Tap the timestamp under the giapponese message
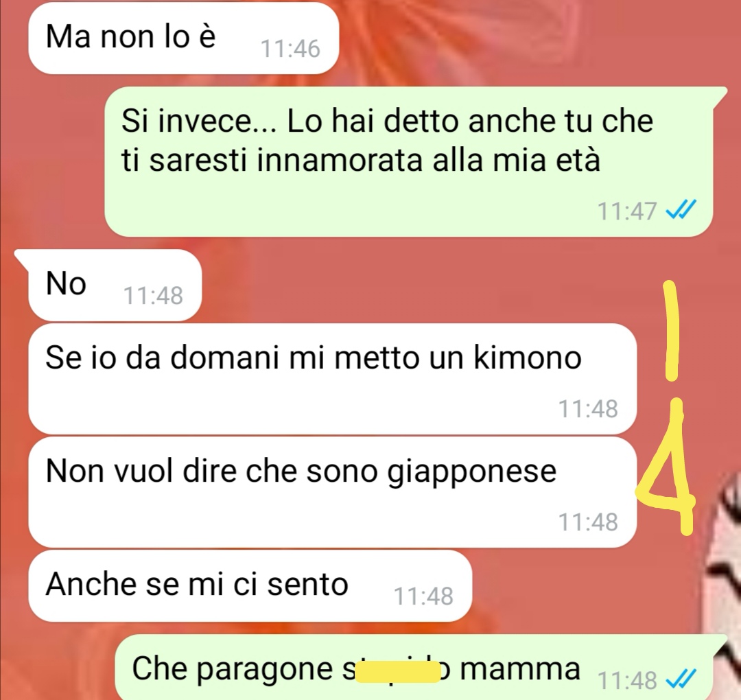The image size is (741, 700). pos(588,522)
